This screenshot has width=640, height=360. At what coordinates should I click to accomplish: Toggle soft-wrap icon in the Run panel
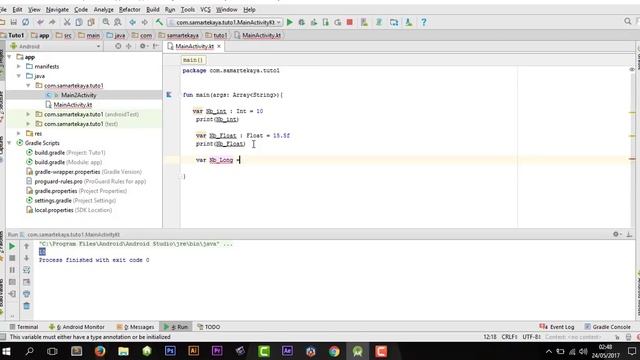pyautogui.click(x=27, y=270)
